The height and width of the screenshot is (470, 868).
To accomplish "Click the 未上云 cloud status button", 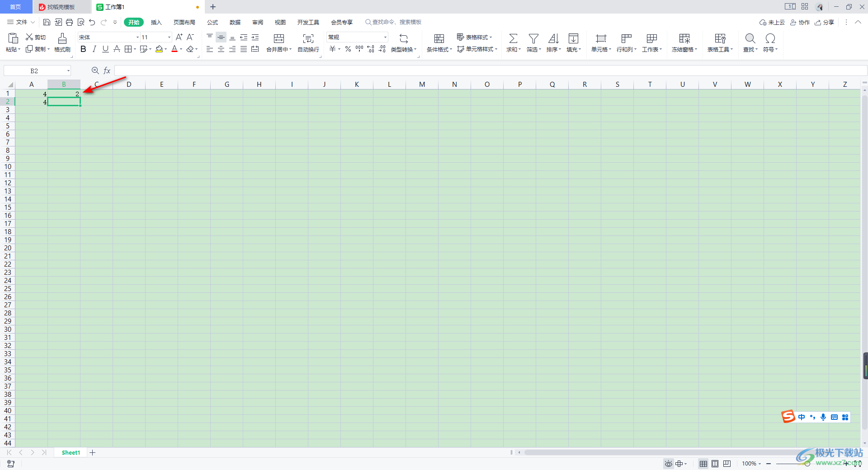I will (772, 22).
